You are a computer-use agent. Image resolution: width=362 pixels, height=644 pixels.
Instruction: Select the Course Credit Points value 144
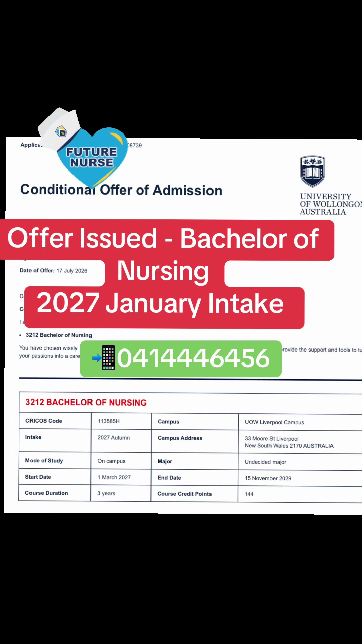point(249,494)
